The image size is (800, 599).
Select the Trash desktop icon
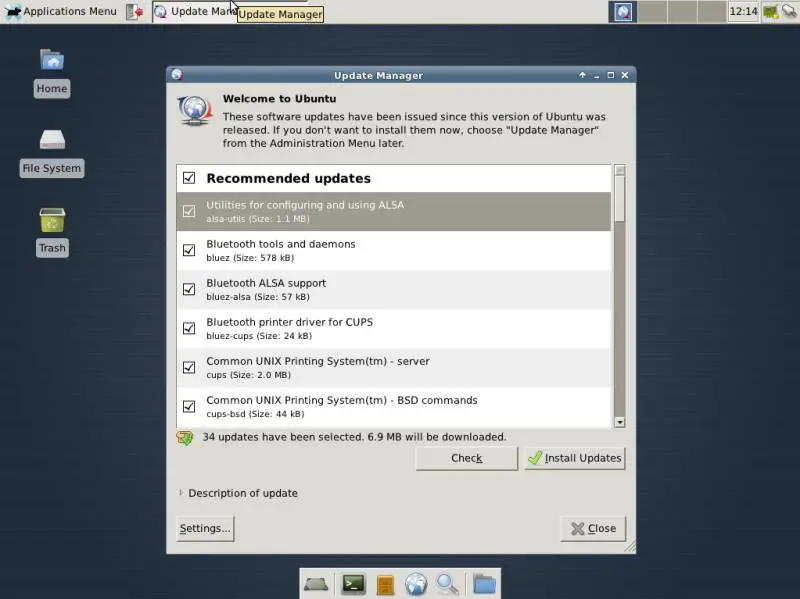52,232
